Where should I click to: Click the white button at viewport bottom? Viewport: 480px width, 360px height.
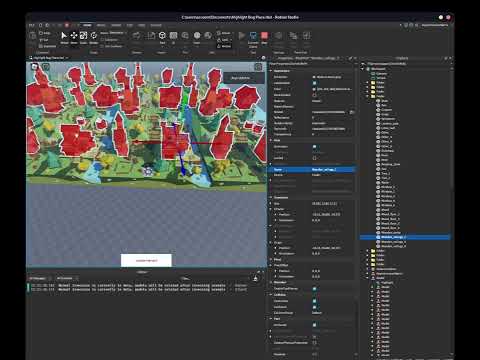146,260
